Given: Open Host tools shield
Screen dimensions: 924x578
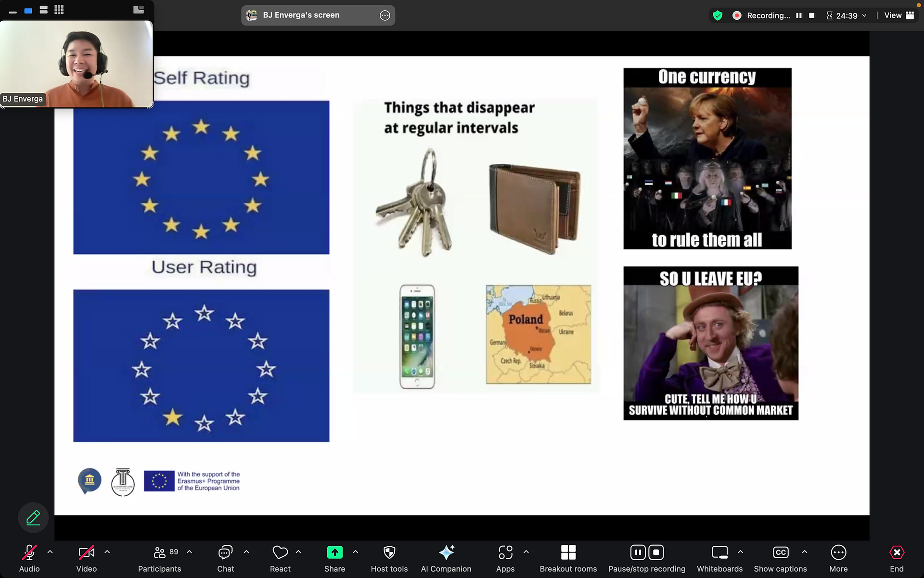Looking at the screenshot, I should click(389, 558).
